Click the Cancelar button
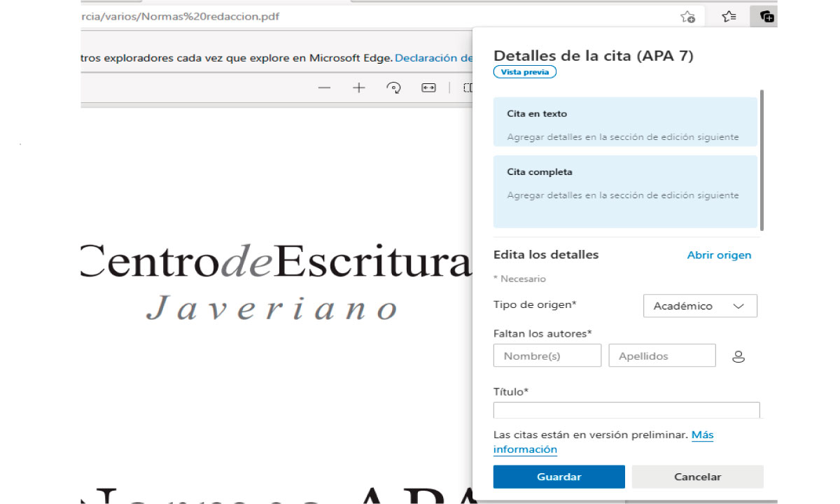840x504 pixels. pyautogui.click(x=697, y=477)
